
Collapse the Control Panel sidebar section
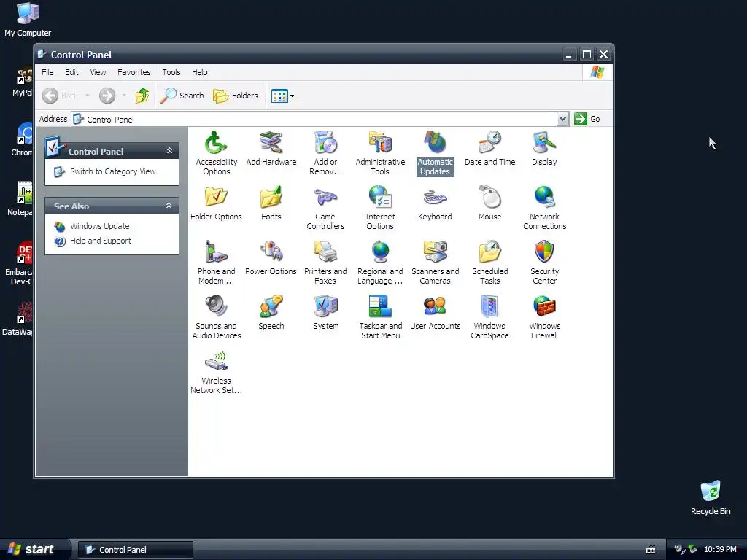[x=169, y=151]
